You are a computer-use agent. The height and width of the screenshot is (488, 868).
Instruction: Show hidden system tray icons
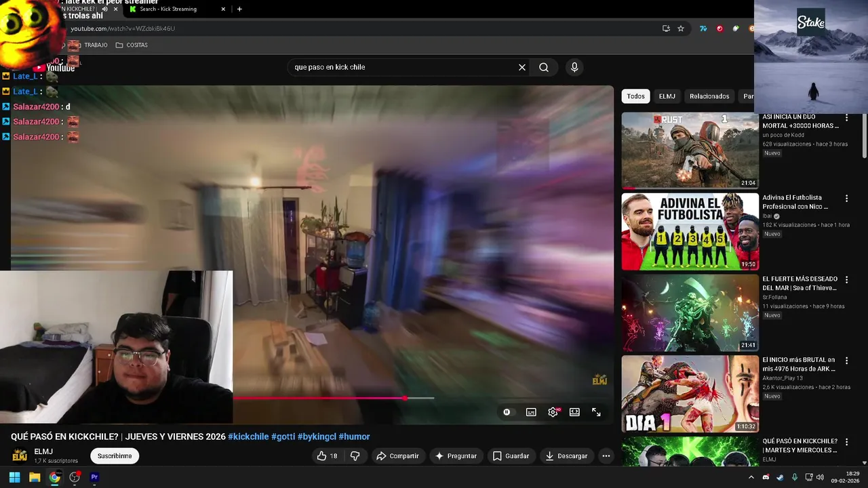(x=751, y=477)
